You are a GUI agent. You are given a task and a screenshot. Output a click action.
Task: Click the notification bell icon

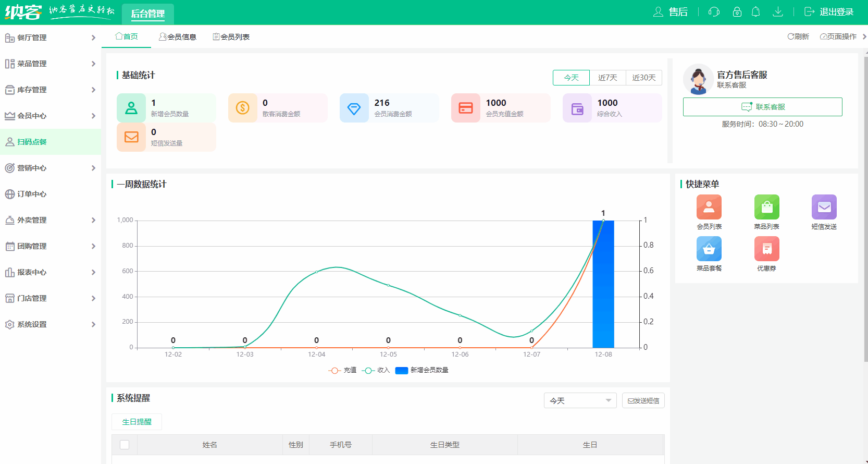coord(755,12)
